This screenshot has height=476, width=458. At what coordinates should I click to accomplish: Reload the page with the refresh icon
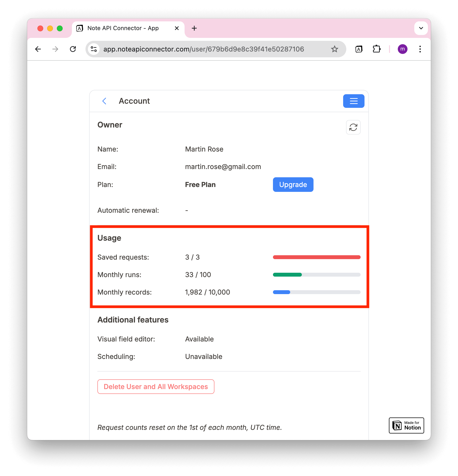[x=73, y=49]
